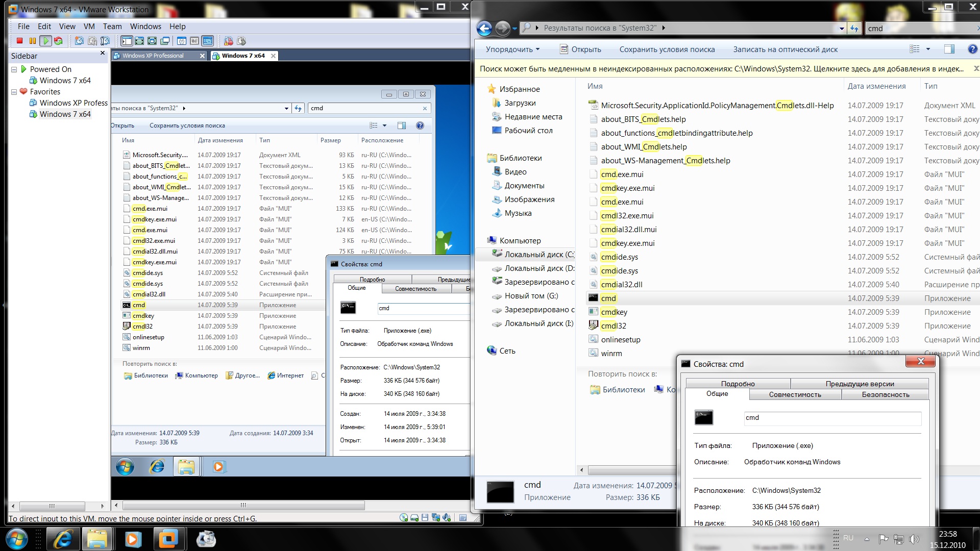Image resolution: width=980 pixels, height=551 pixels.
Task: Collapse the Favorites tree node in Sidebar
Action: tap(14, 92)
